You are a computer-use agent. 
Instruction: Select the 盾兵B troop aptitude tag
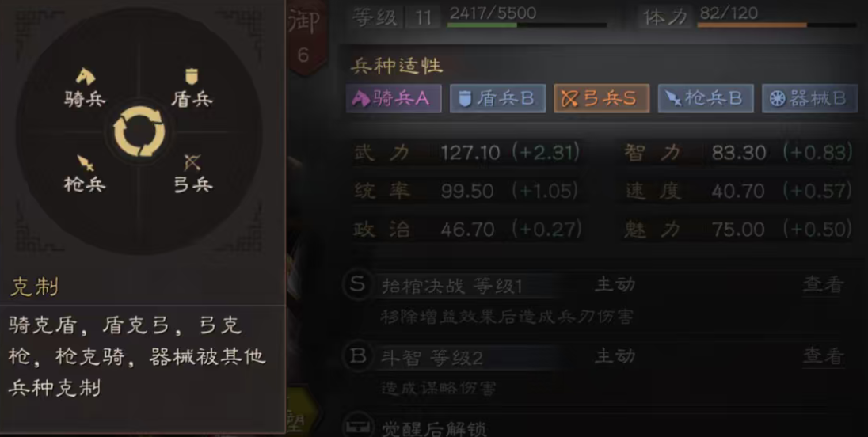click(497, 98)
